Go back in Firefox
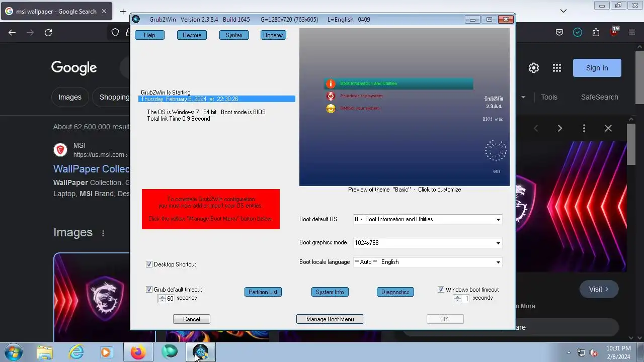The height and width of the screenshot is (362, 644). click(x=12, y=33)
